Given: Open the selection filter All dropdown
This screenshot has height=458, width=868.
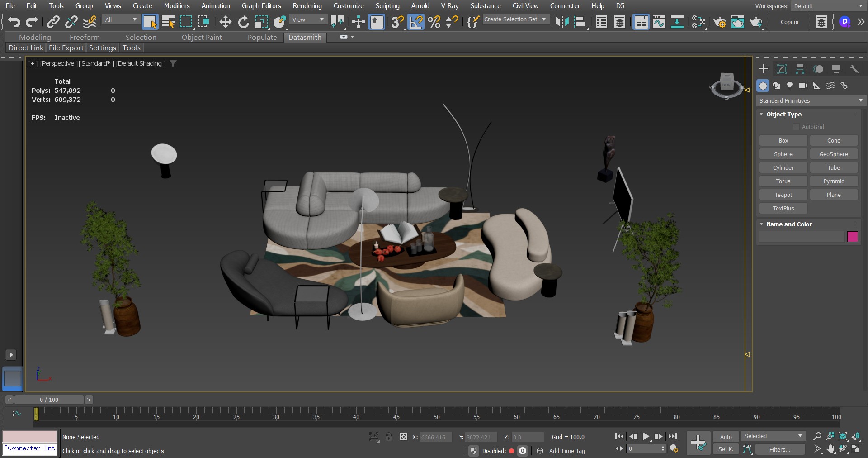Looking at the screenshot, I should pyautogui.click(x=120, y=19).
